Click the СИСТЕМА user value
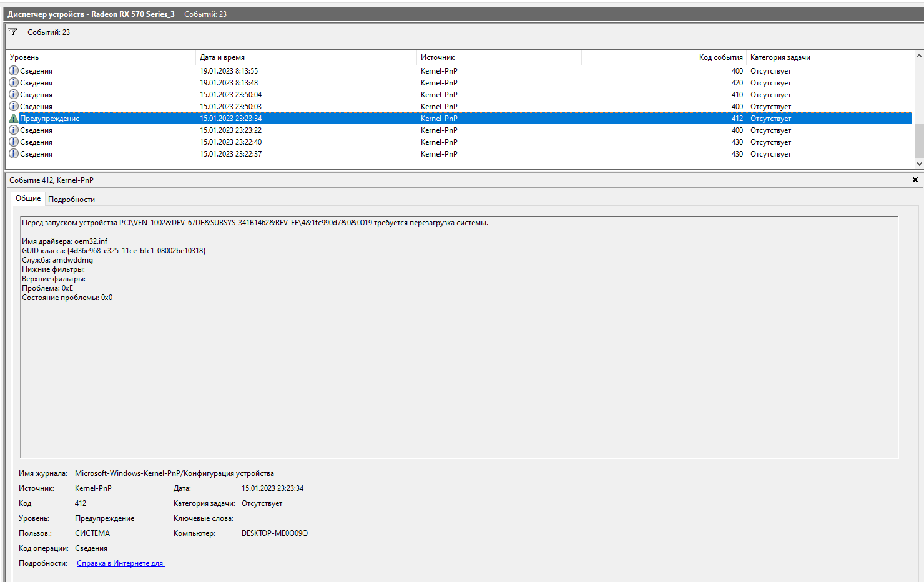This screenshot has height=582, width=924. 92,533
